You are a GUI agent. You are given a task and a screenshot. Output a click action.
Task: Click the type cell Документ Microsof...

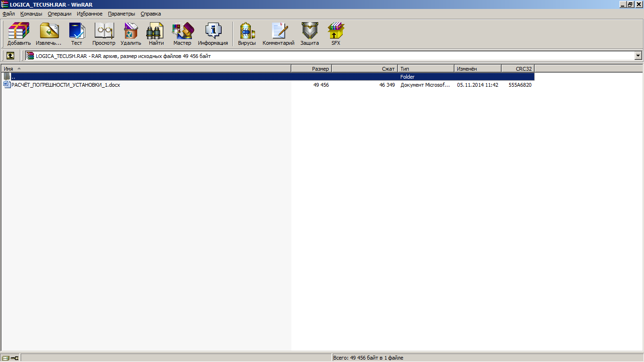pyautogui.click(x=425, y=85)
